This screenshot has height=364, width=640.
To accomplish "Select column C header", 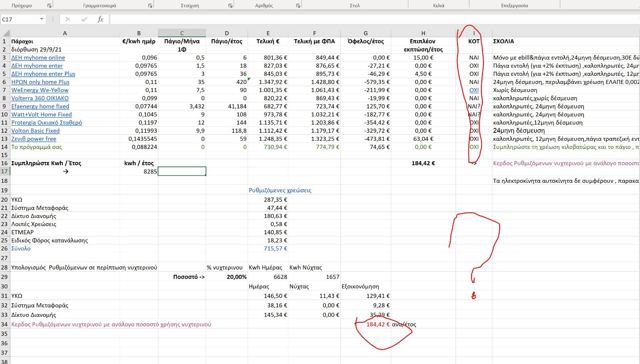I will click(x=182, y=33).
